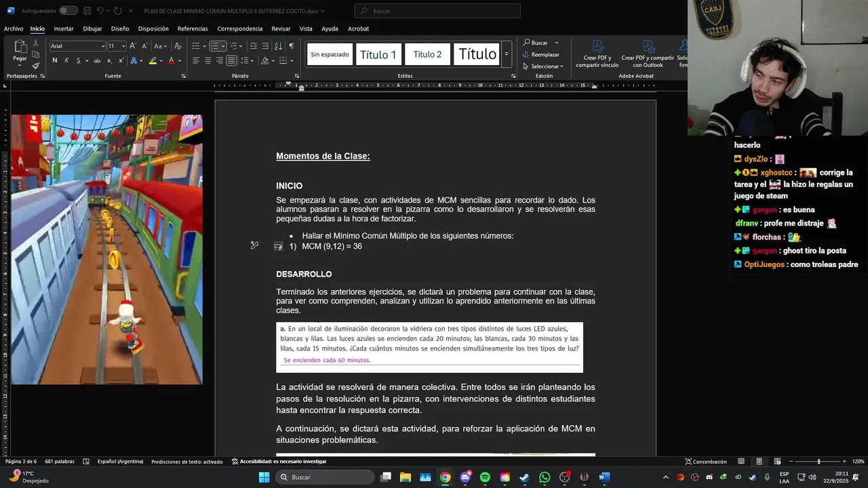Toggle Concentración focus mode
The height and width of the screenshot is (488, 868).
coord(706,462)
